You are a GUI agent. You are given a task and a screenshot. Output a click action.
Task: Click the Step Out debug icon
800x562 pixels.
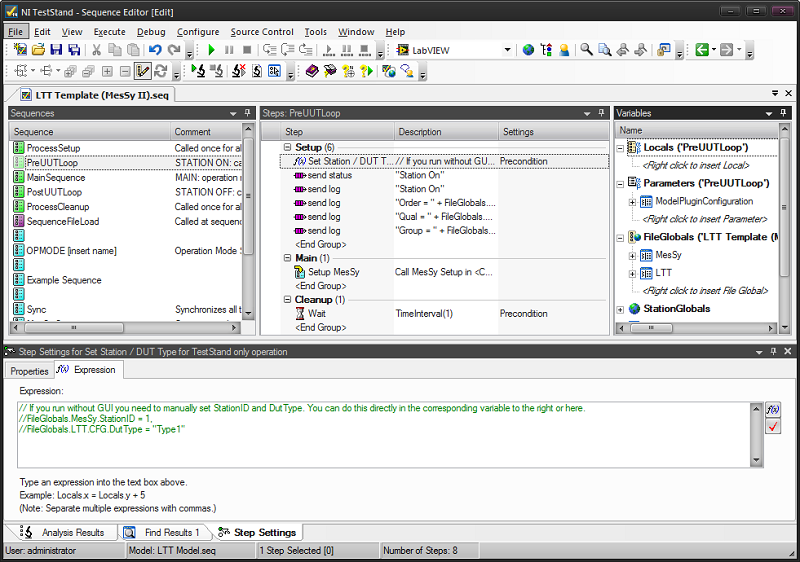coord(306,49)
